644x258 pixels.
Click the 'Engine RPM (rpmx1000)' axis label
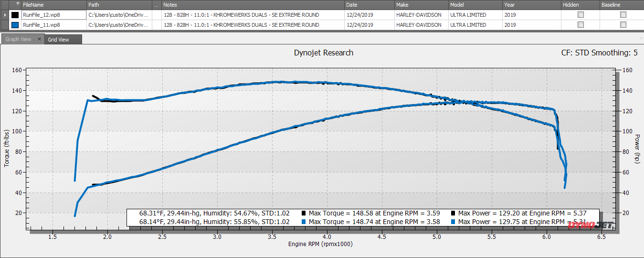pyautogui.click(x=320, y=244)
